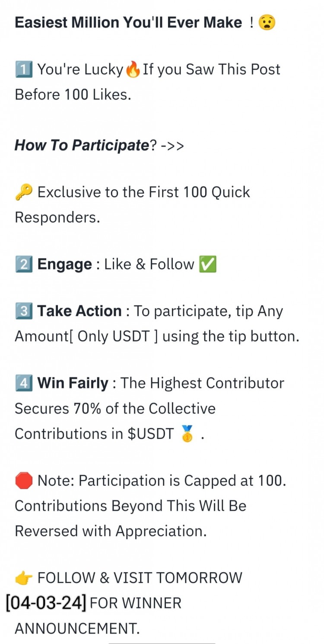The height and width of the screenshot is (644, 324).
Task: Click the italic "How To Participate" text
Action: [x=82, y=145]
